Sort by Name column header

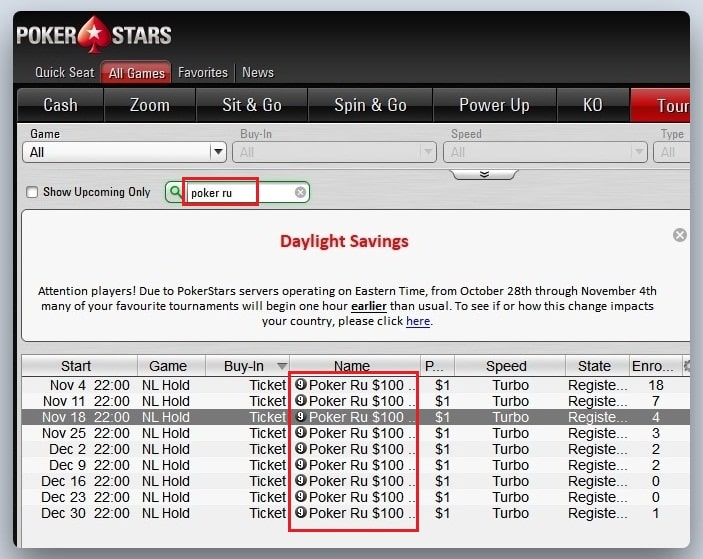pyautogui.click(x=355, y=366)
